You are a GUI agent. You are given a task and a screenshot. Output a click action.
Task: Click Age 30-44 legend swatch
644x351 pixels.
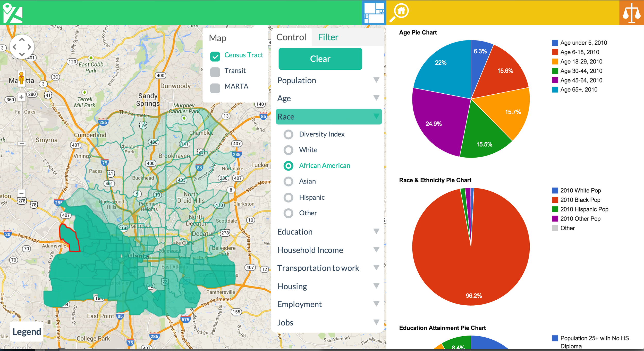(555, 71)
